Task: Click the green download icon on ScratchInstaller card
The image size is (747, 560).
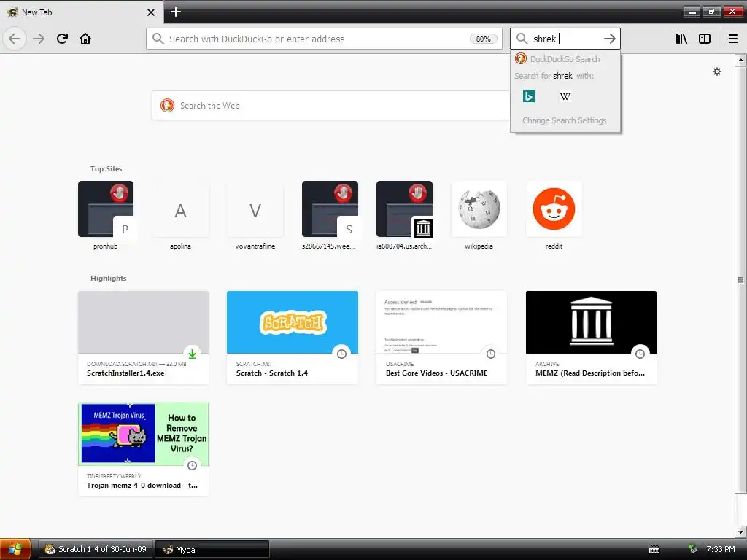Action: point(192,354)
